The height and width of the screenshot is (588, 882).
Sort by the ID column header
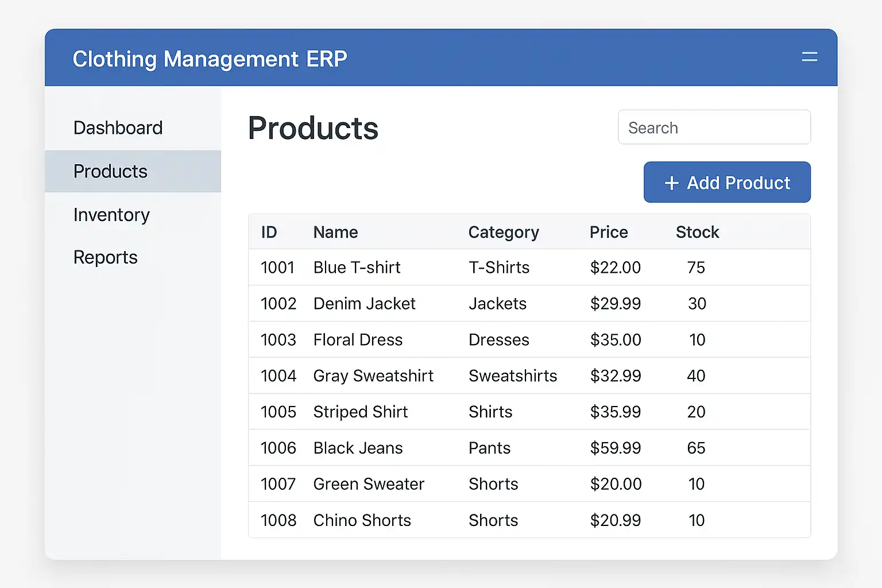(269, 232)
